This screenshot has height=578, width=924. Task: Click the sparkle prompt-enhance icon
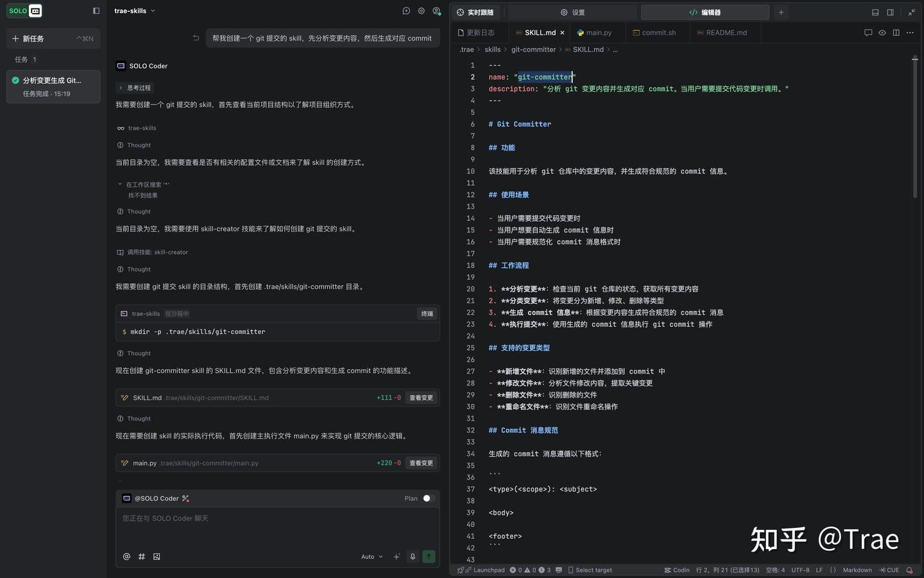(397, 557)
